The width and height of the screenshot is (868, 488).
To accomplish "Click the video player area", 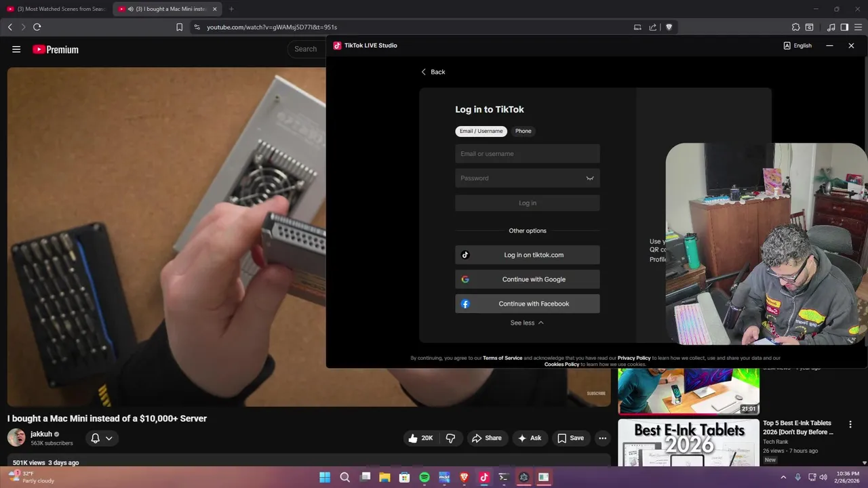I will 166,237.
